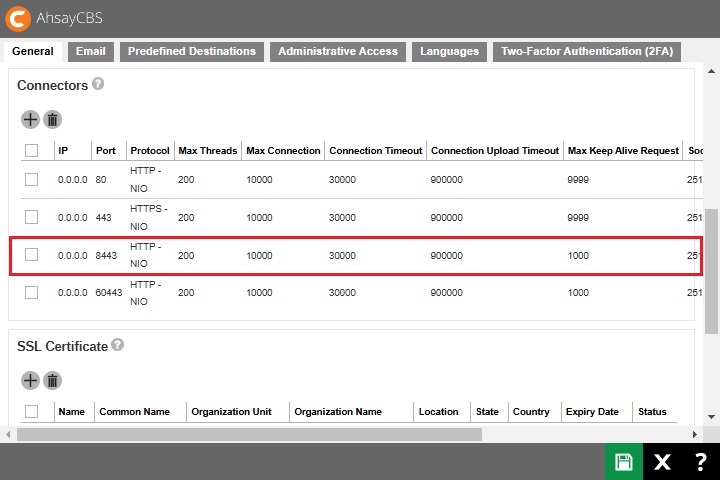Save settings with green floppy disk icon

(x=624, y=461)
